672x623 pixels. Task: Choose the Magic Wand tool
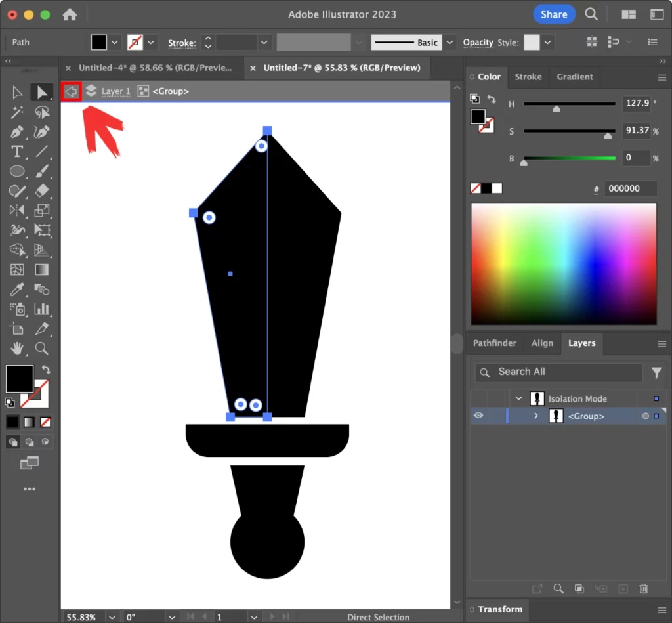[17, 112]
